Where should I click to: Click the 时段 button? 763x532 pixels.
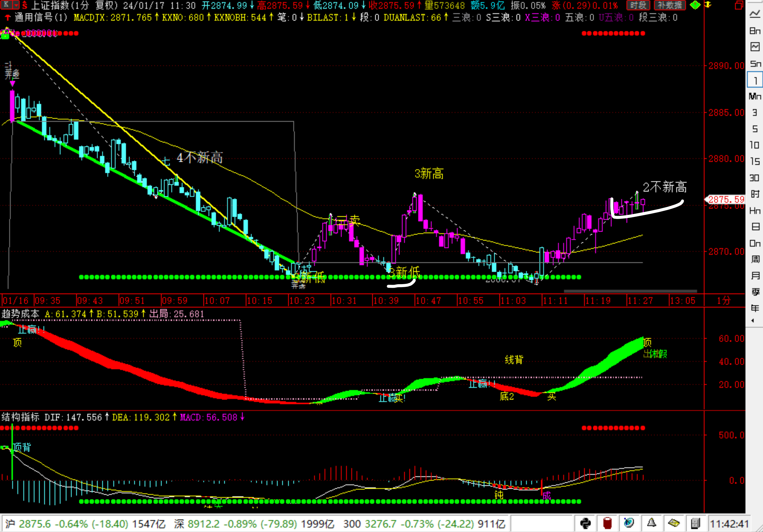pos(638,5)
